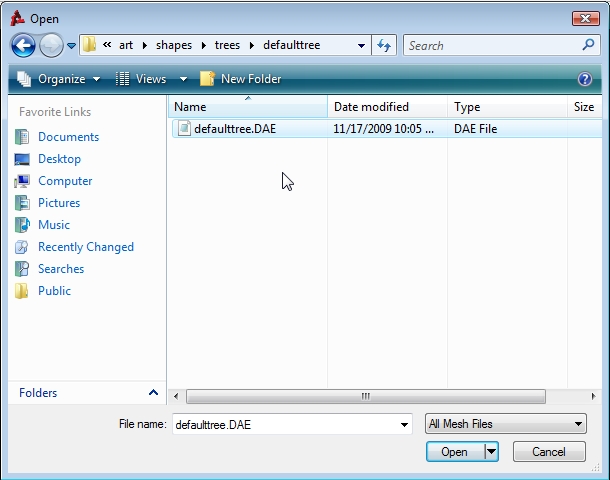Open the Help question mark icon
This screenshot has width=610, height=480.
coord(585,79)
